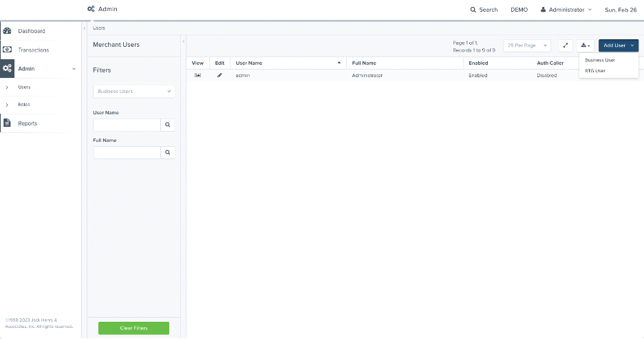The width and height of the screenshot is (644, 339).
Task: Open Roles under the Admin section
Action: click(x=24, y=105)
